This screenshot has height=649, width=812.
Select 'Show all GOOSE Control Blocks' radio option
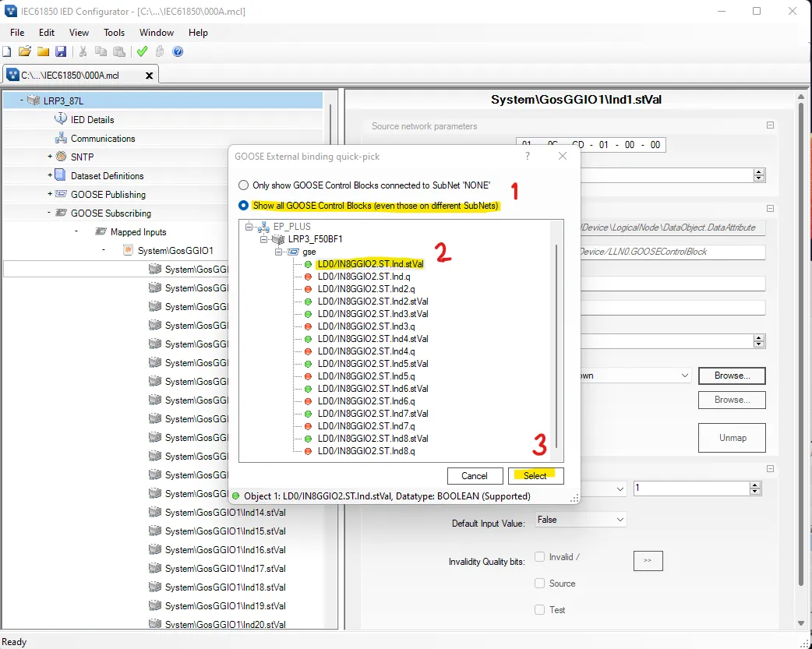click(x=243, y=206)
